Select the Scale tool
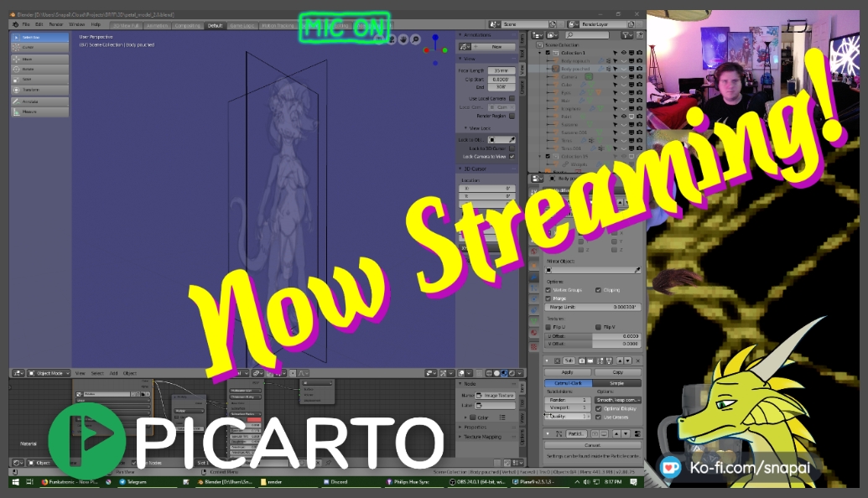This screenshot has width=868, height=498. (40, 80)
